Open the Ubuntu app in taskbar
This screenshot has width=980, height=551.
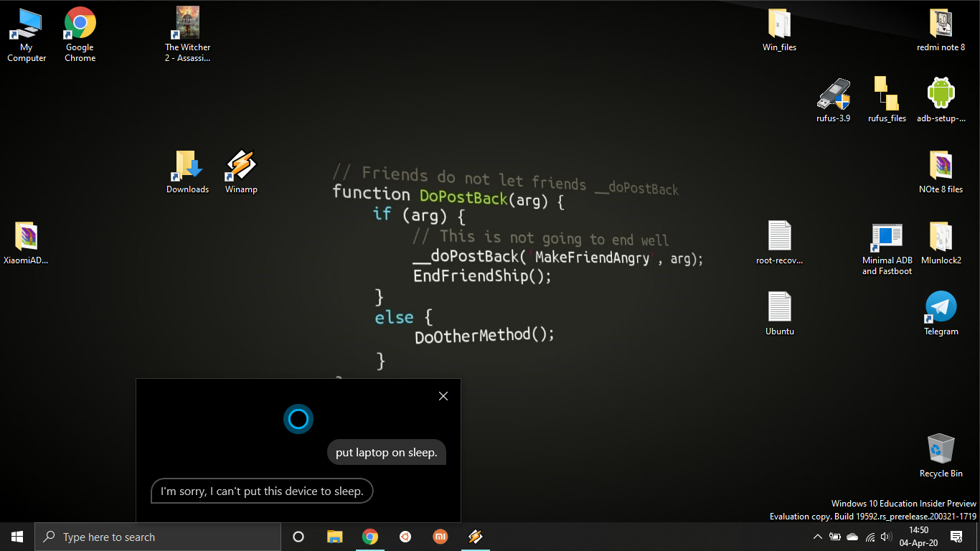tap(405, 537)
